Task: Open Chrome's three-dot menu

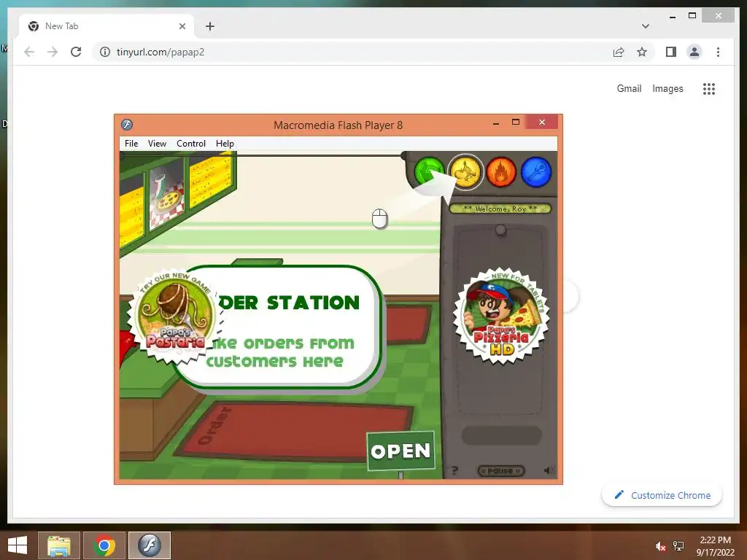Action: coord(718,52)
